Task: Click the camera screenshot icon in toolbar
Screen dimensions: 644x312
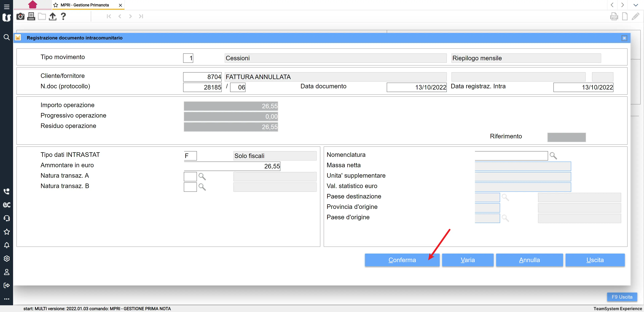Action: pyautogui.click(x=20, y=16)
